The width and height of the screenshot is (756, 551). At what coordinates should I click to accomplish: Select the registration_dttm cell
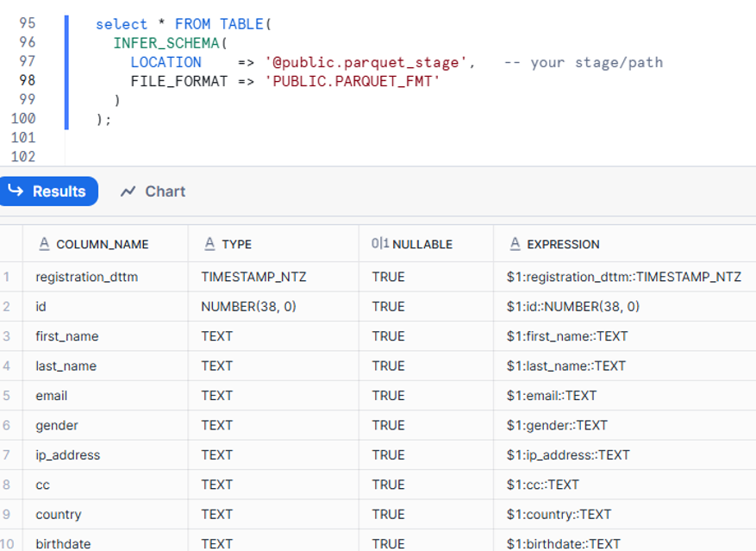coord(86,277)
